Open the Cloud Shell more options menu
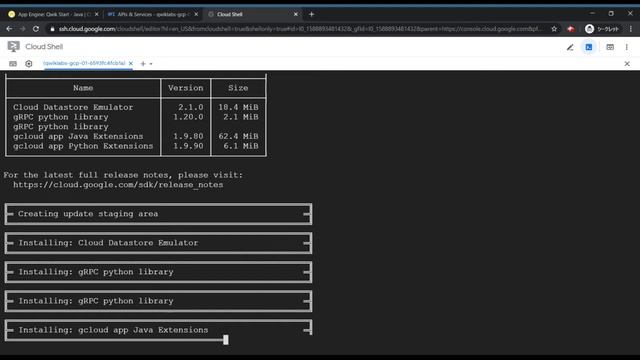This screenshot has height=360, width=640. (x=627, y=47)
